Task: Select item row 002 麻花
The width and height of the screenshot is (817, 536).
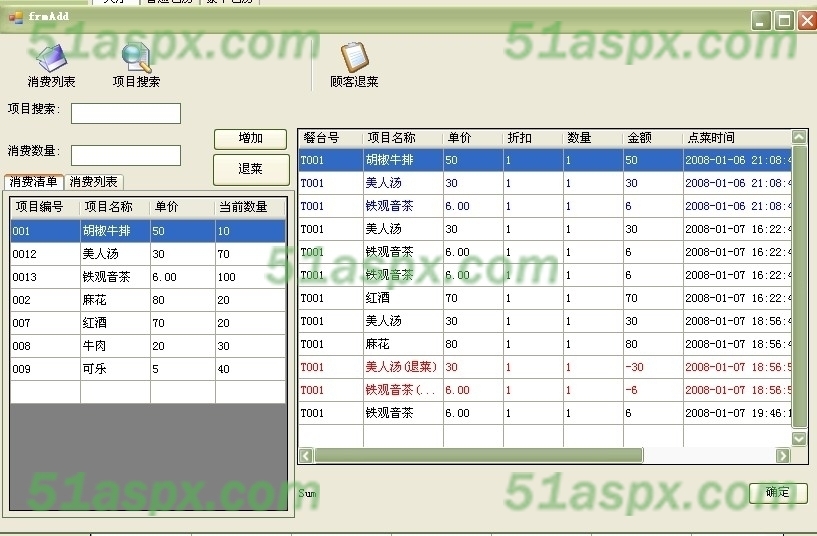Action: coord(148,300)
